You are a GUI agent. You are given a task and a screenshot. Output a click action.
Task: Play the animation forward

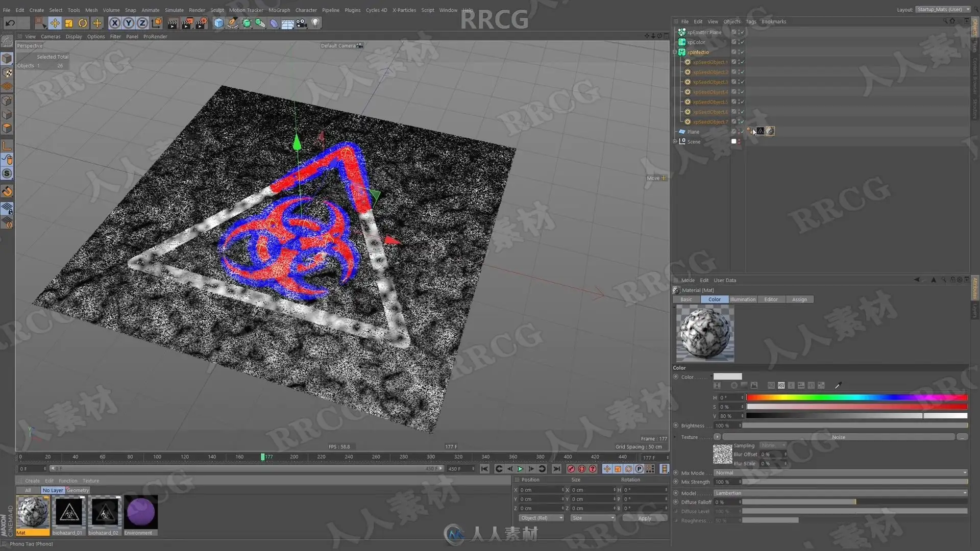pos(520,469)
